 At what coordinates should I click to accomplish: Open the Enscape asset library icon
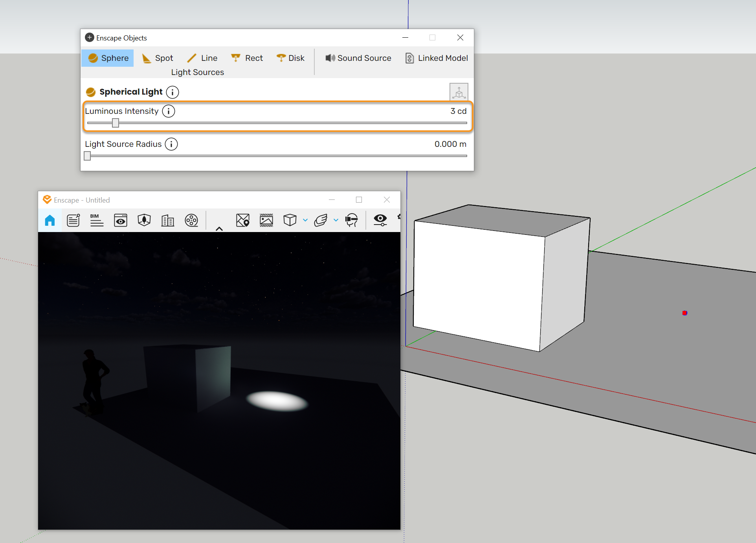(144, 220)
